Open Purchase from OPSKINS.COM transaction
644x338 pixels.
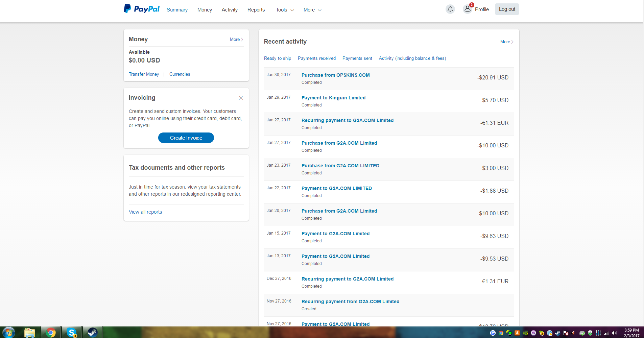[336, 75]
